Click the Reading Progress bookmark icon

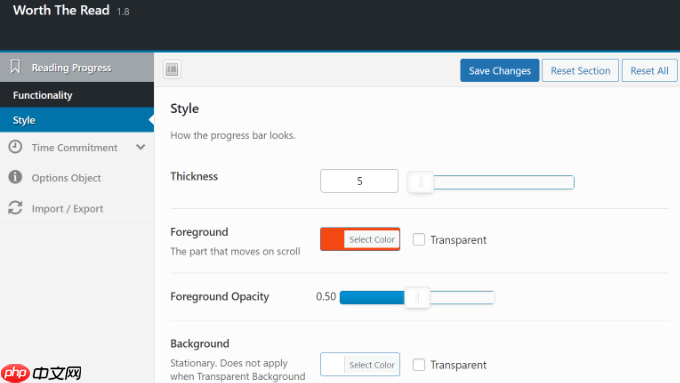(x=15, y=67)
